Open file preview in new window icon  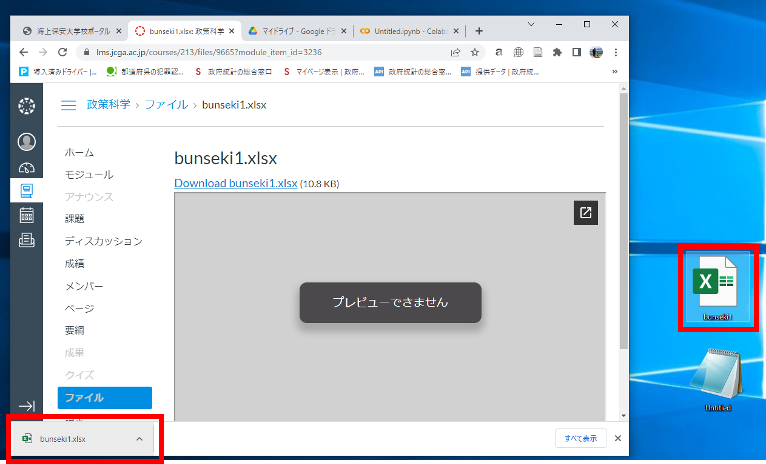[x=586, y=212]
